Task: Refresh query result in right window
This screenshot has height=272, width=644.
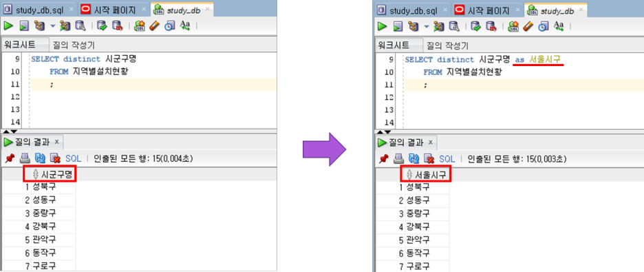Action: point(414,158)
